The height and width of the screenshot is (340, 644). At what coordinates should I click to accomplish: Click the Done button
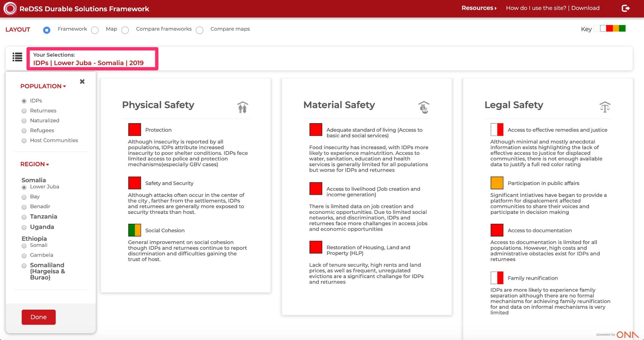pyautogui.click(x=39, y=317)
